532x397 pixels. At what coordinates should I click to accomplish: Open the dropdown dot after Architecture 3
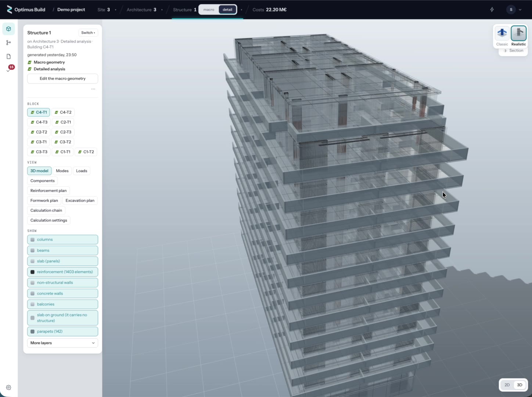162,10
